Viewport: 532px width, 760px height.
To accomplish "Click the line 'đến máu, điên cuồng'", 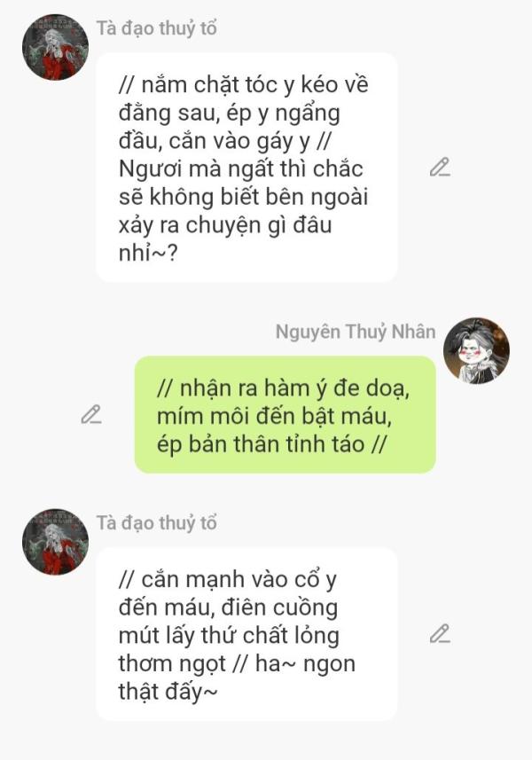I will coord(228,607).
